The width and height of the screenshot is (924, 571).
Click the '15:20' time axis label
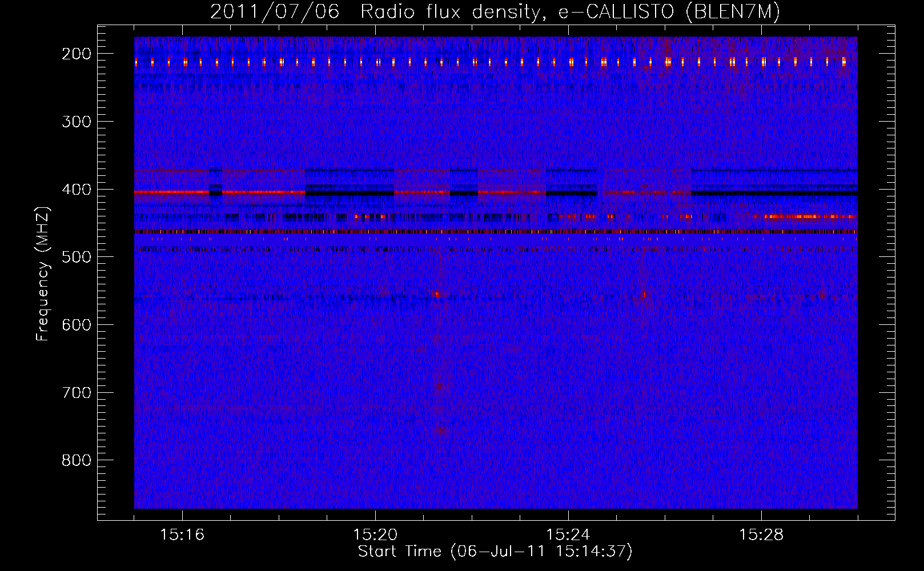tap(375, 535)
